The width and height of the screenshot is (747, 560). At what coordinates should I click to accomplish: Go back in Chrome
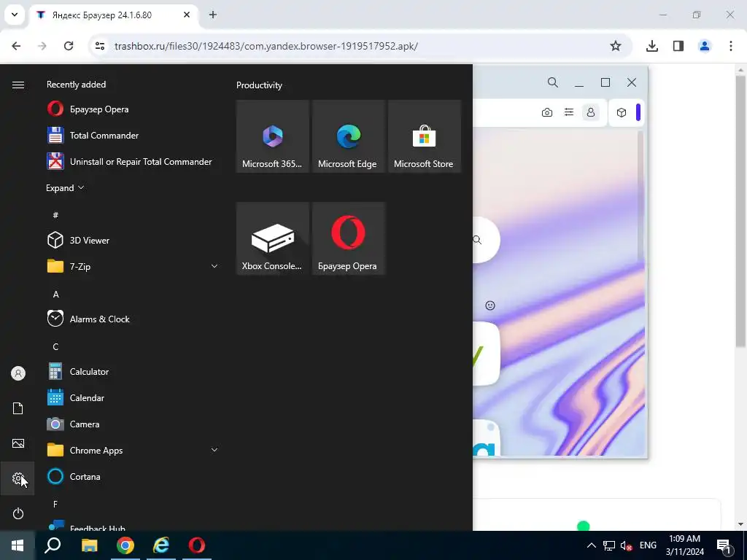[16, 46]
